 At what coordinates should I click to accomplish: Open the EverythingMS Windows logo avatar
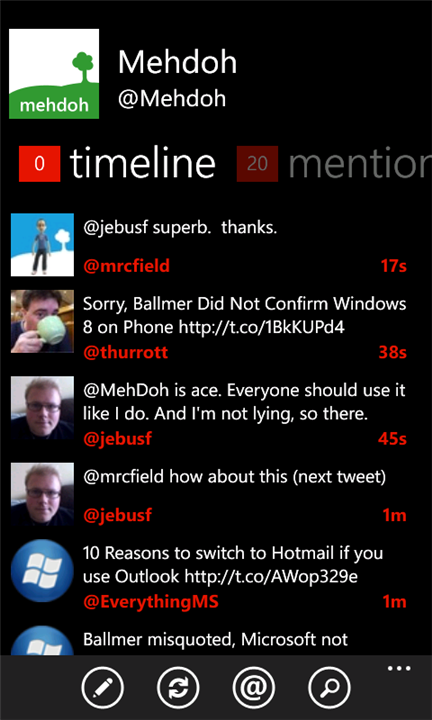click(42, 571)
